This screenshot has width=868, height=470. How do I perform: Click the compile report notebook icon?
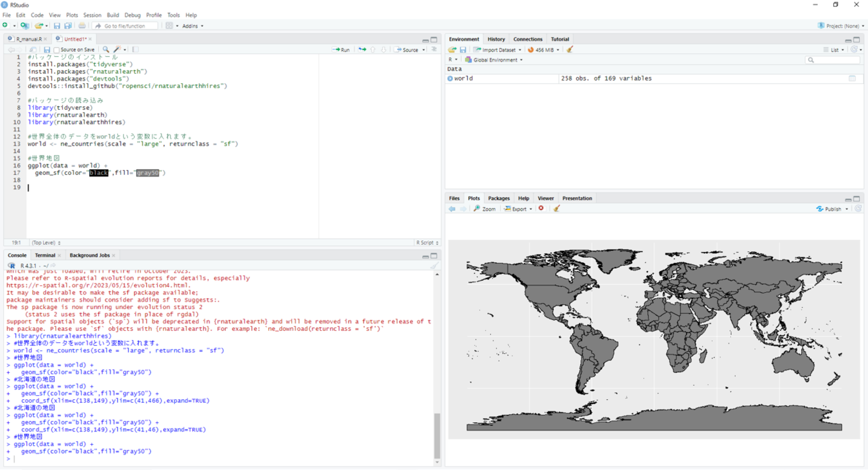coord(135,49)
